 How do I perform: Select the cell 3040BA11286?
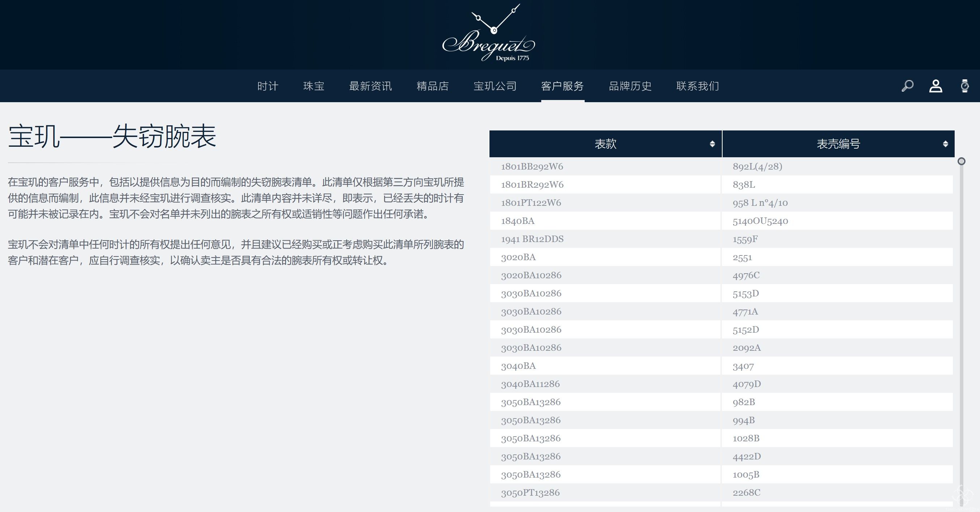pyautogui.click(x=605, y=384)
